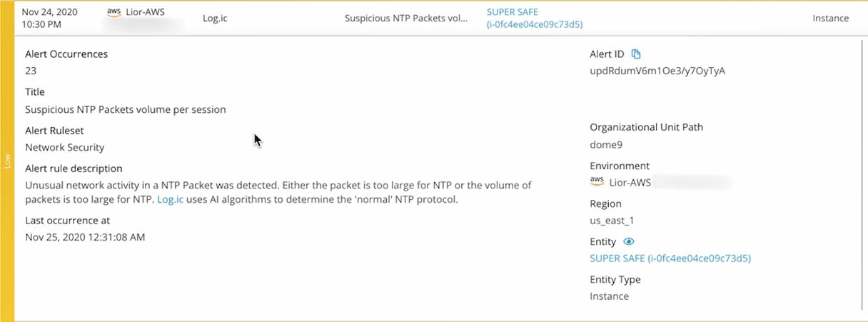Click the dome9 organizational unit path
The image size is (868, 322).
coord(606,144)
